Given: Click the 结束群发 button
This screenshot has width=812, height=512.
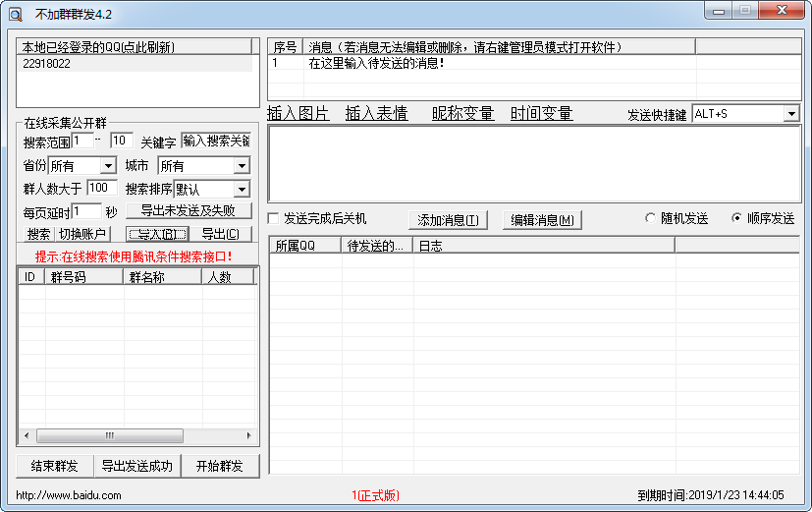Looking at the screenshot, I should tap(55, 466).
